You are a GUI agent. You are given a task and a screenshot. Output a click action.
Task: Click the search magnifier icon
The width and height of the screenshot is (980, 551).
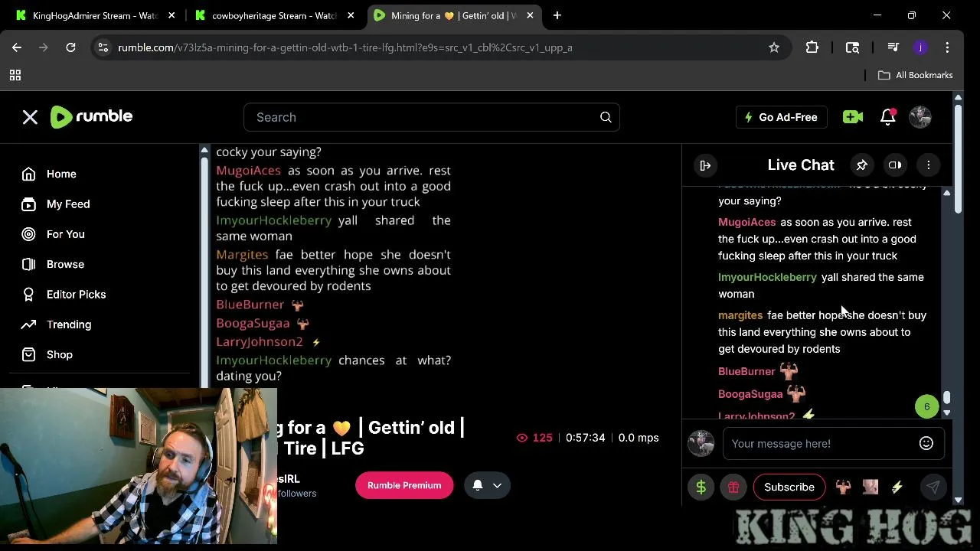click(606, 117)
